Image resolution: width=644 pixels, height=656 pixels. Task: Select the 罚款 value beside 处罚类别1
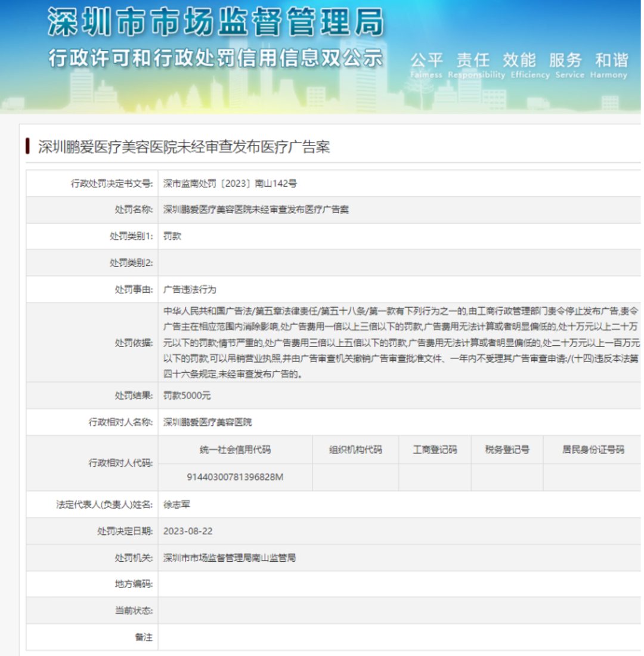(172, 236)
